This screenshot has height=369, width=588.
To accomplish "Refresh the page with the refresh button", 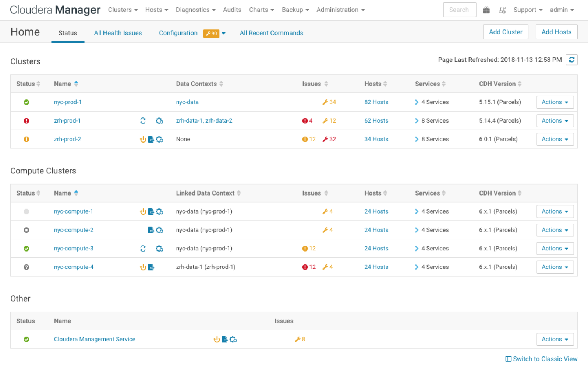I will [x=571, y=60].
